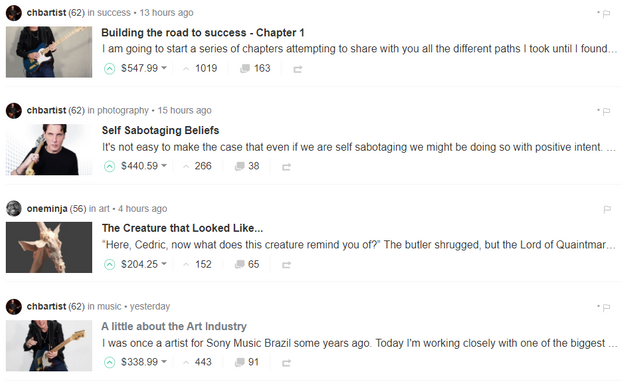Resteem the 'Building the road to success' post
Screen dimensions: 640x384
point(298,69)
